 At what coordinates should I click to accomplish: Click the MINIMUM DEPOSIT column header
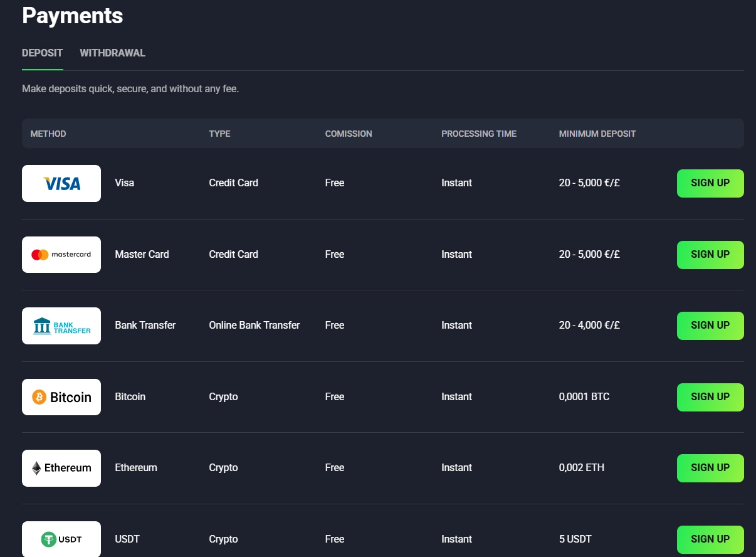[x=597, y=134]
